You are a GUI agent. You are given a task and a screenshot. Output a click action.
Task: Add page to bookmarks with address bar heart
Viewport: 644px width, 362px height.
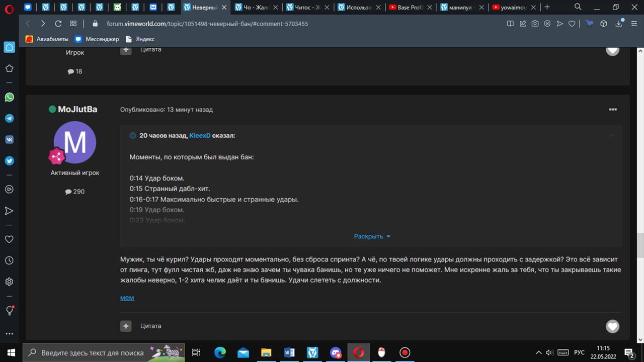pyautogui.click(x=572, y=24)
